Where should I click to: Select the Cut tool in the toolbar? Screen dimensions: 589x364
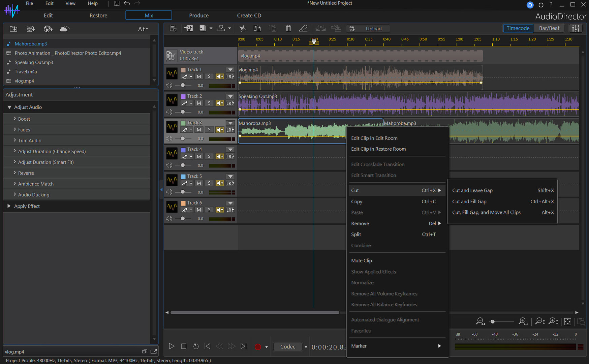coord(242,28)
